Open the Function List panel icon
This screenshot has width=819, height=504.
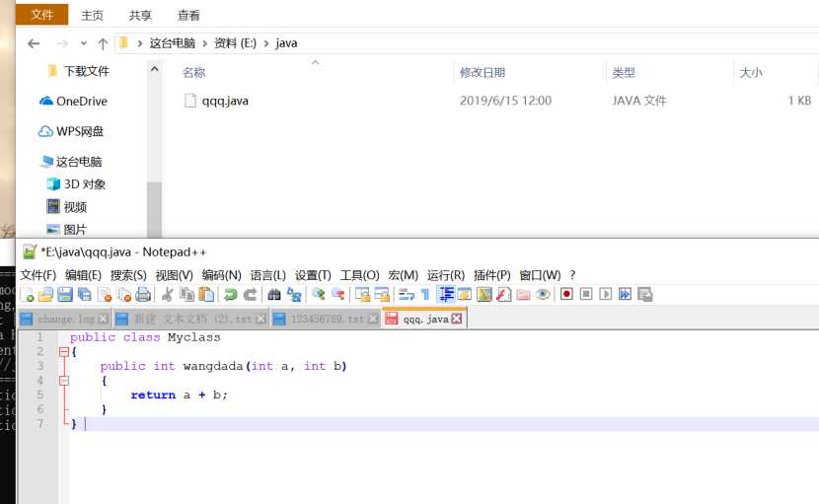(503, 295)
